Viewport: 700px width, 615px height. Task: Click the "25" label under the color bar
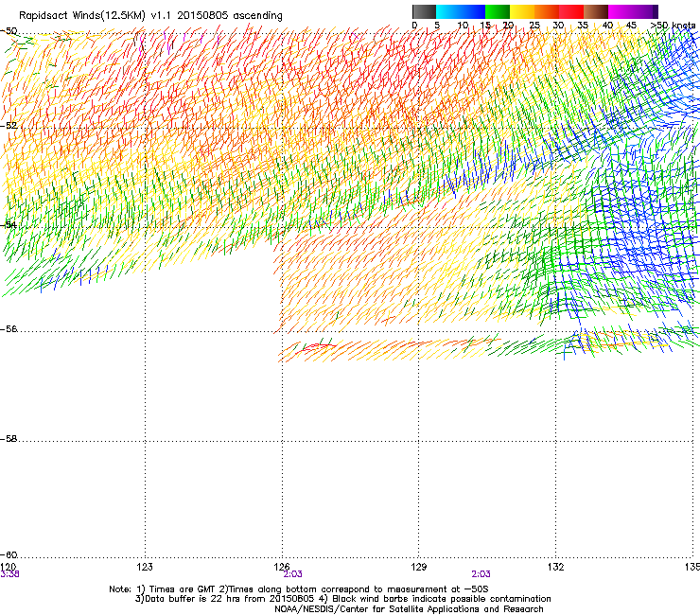click(534, 26)
